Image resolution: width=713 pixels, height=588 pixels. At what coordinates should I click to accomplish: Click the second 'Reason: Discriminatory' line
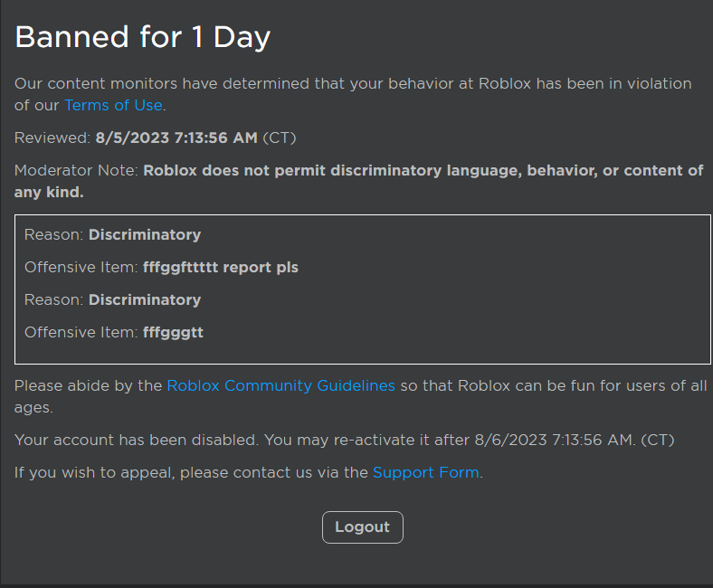[x=113, y=299]
